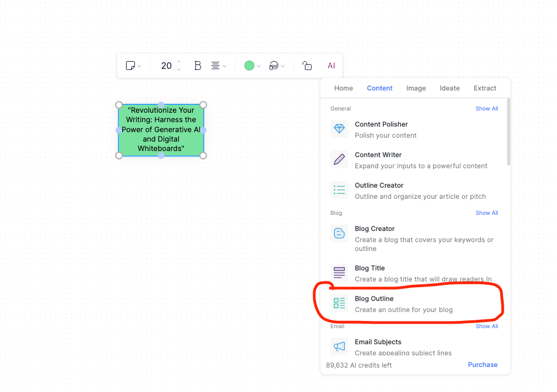Click the Purchase credits link

coord(483,365)
